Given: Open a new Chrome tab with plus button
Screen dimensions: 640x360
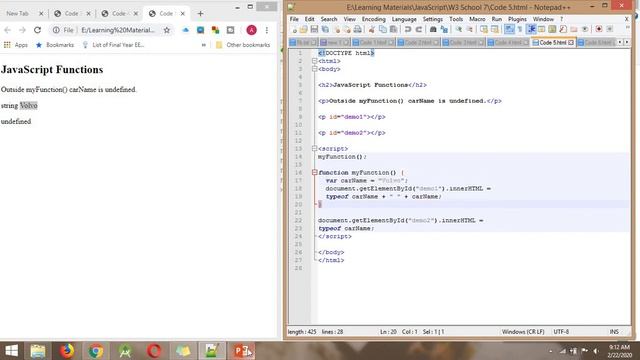Looking at the screenshot, I should click(200, 13).
